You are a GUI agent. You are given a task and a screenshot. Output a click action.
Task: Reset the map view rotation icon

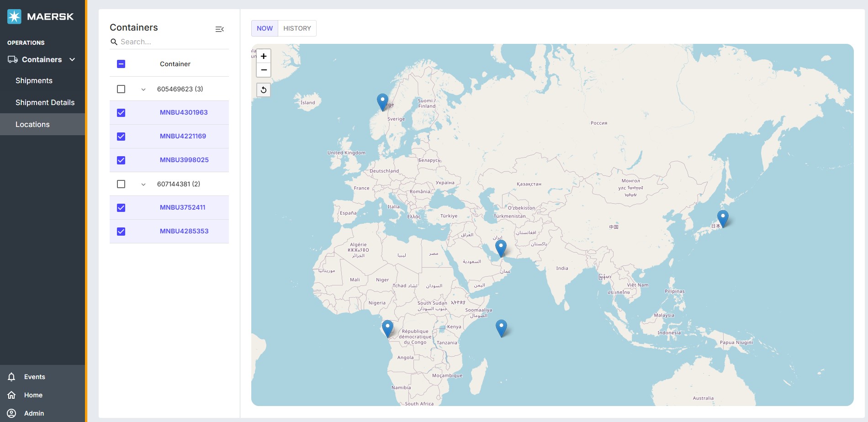tap(264, 90)
